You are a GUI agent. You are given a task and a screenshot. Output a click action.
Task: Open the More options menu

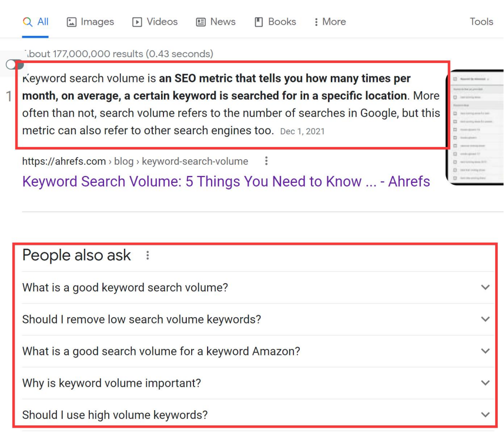pos(329,22)
